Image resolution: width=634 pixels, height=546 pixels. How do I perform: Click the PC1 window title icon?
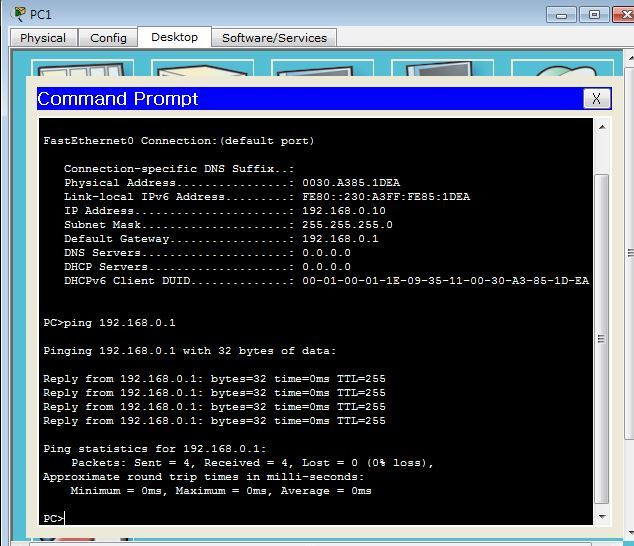point(19,14)
